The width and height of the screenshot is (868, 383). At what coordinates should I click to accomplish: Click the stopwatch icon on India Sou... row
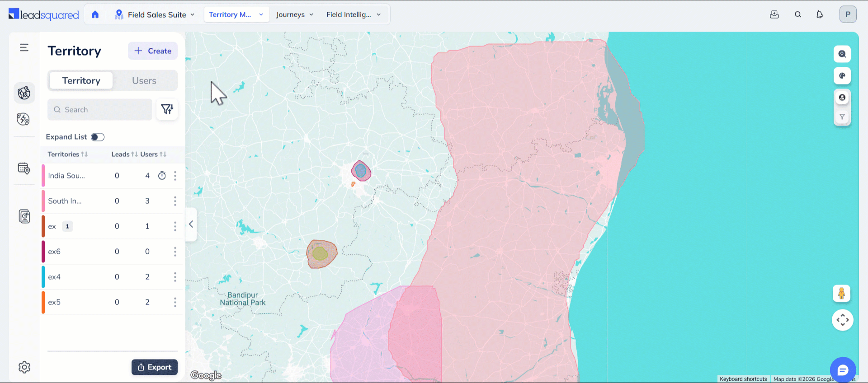(162, 176)
